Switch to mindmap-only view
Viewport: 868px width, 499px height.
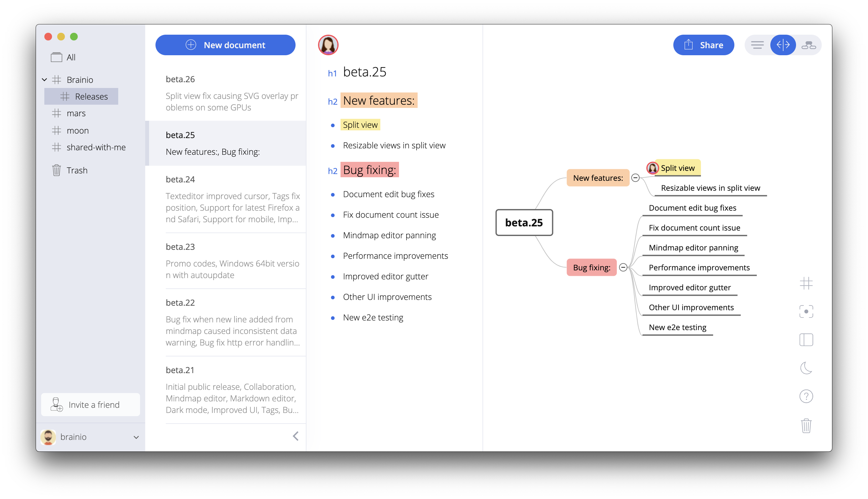tap(808, 45)
